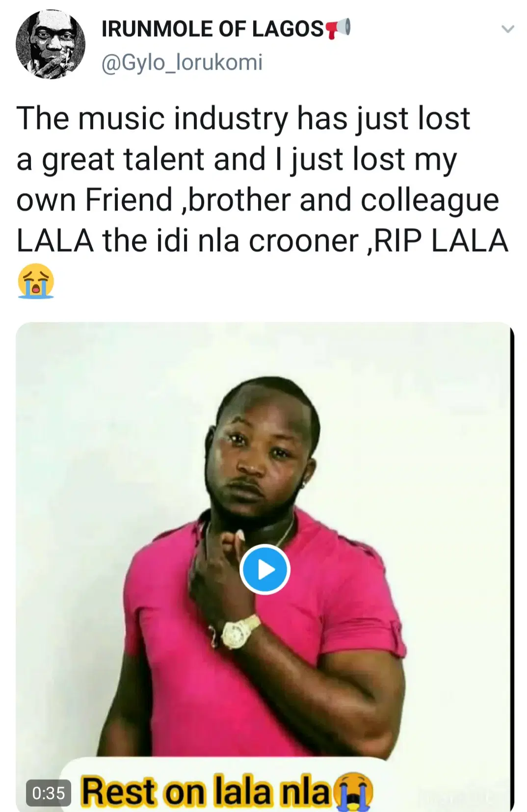
Task: Tap the 'own Friend ,brother and colleague' line
Action: pyautogui.click(x=258, y=201)
